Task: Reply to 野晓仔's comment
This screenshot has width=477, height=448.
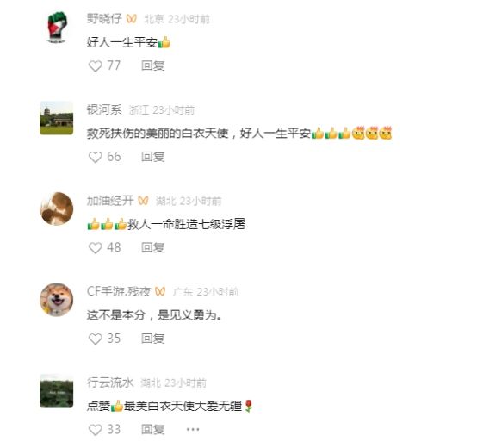Action: tap(153, 65)
